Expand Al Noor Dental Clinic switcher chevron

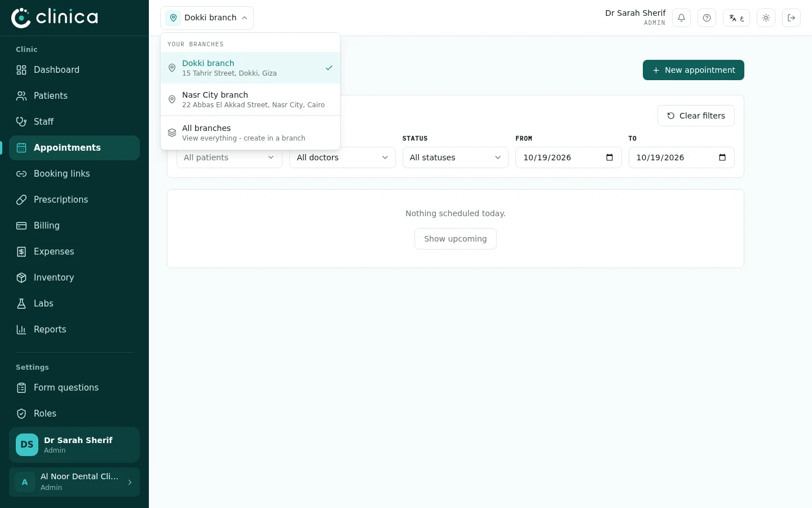[130, 482]
